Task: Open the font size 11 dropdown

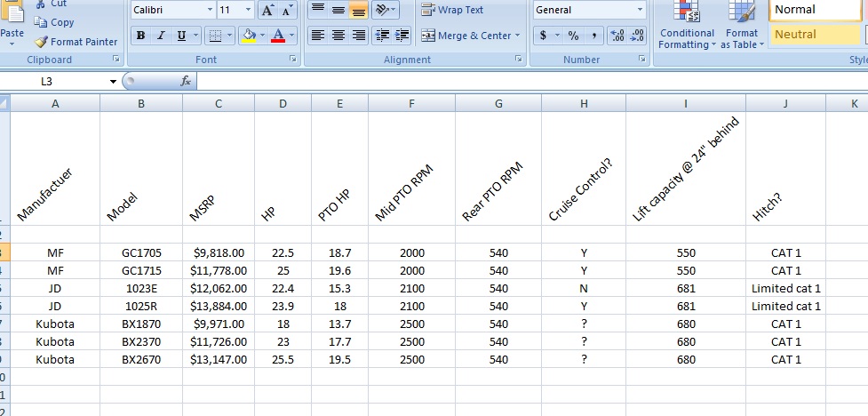Action: point(248,10)
